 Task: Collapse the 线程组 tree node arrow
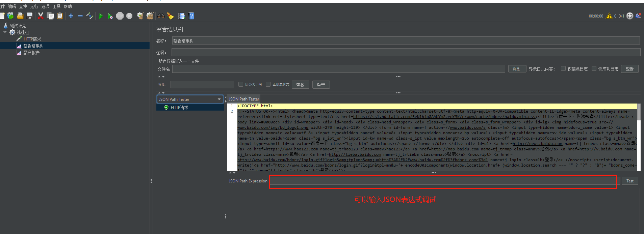[5, 32]
